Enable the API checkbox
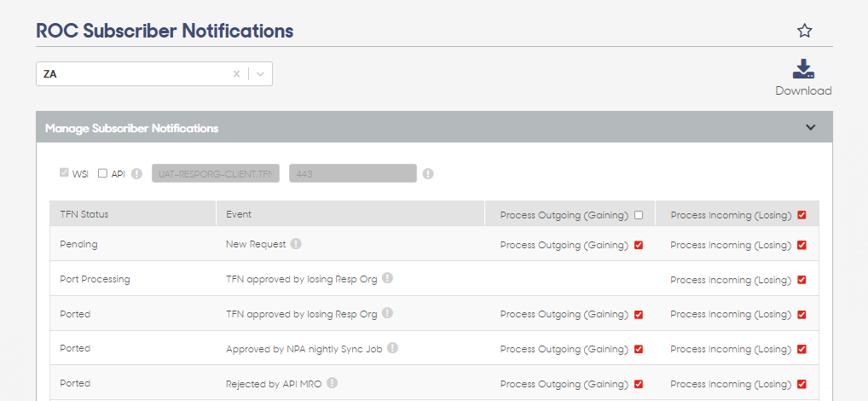Screen dimensions: 868x401 (102, 173)
